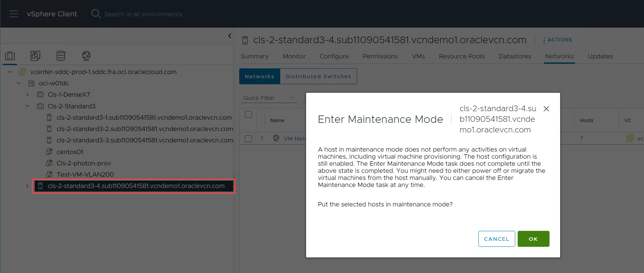Select vcenter-sddc-prod-1.sddc.fra.oci.oraclecloud.com in tree
This screenshot has width=644, height=273.
click(103, 72)
